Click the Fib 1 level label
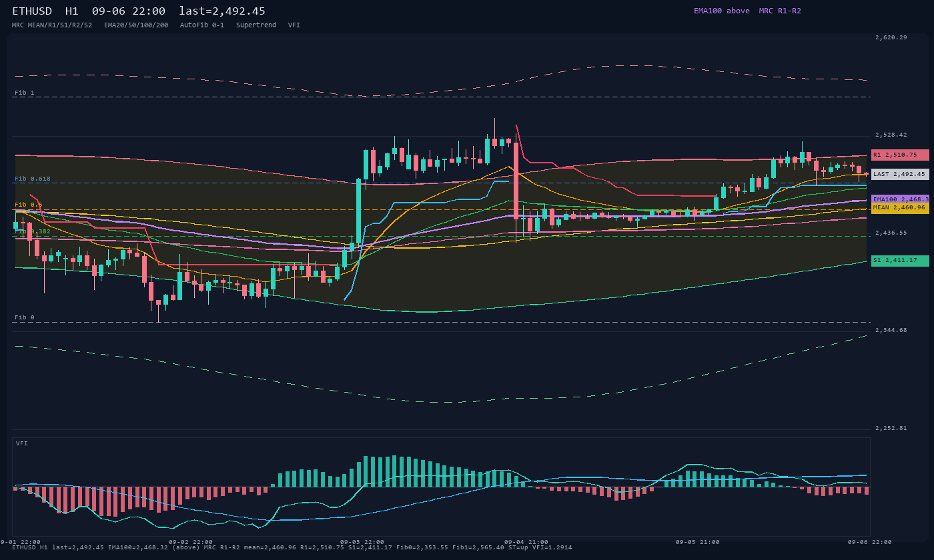 (25, 93)
